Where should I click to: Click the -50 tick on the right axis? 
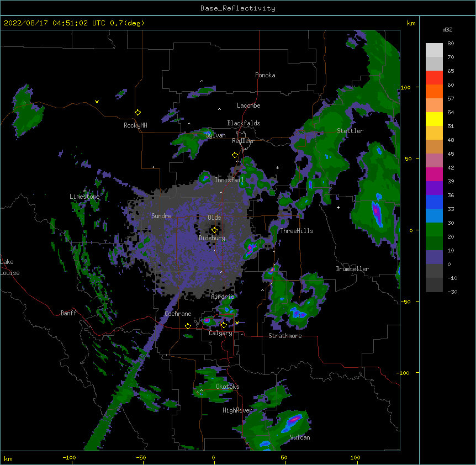click(405, 302)
